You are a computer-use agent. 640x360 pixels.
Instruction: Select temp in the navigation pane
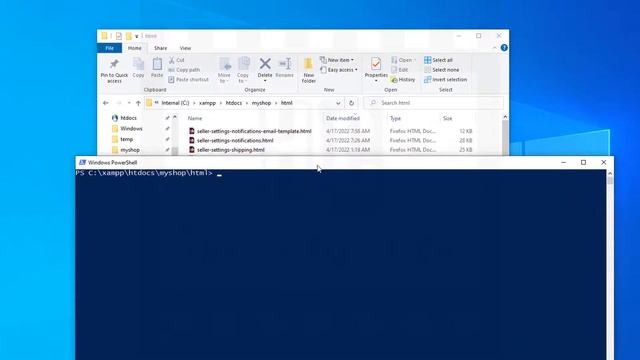tap(127, 139)
